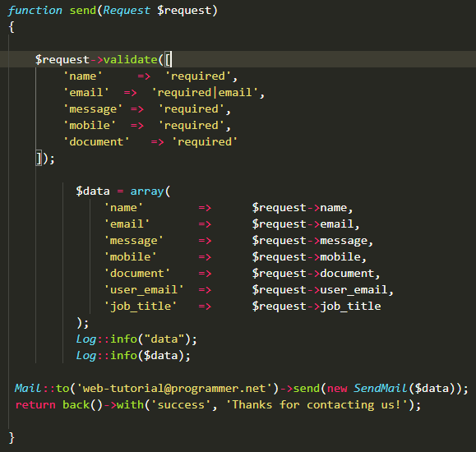Click $request->job_title value
This screenshot has width=476, height=452.
coord(317,306)
